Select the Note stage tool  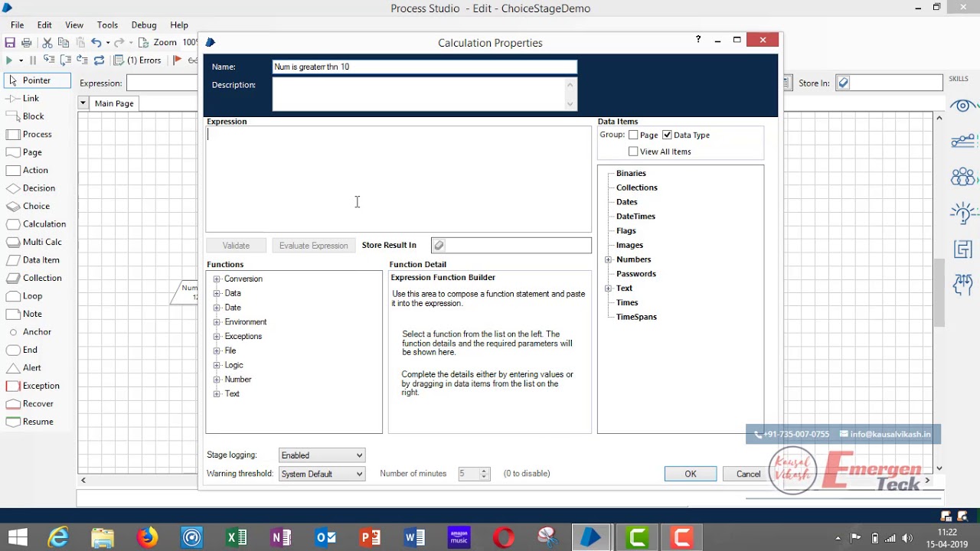(x=32, y=314)
